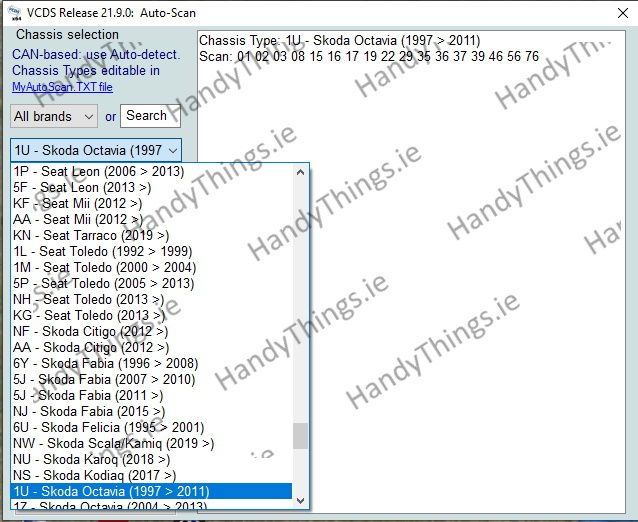Click the Chassis Type line in results
638x522 pixels.
click(x=340, y=41)
